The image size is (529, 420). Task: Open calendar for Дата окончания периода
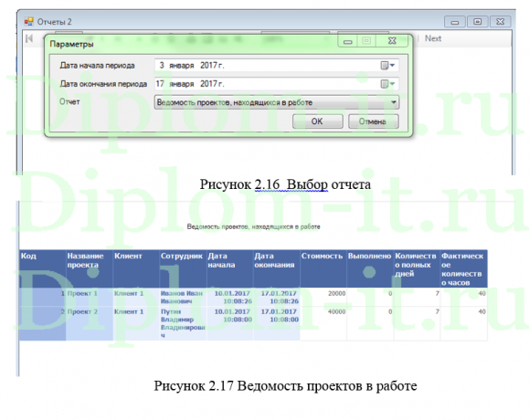pos(387,84)
